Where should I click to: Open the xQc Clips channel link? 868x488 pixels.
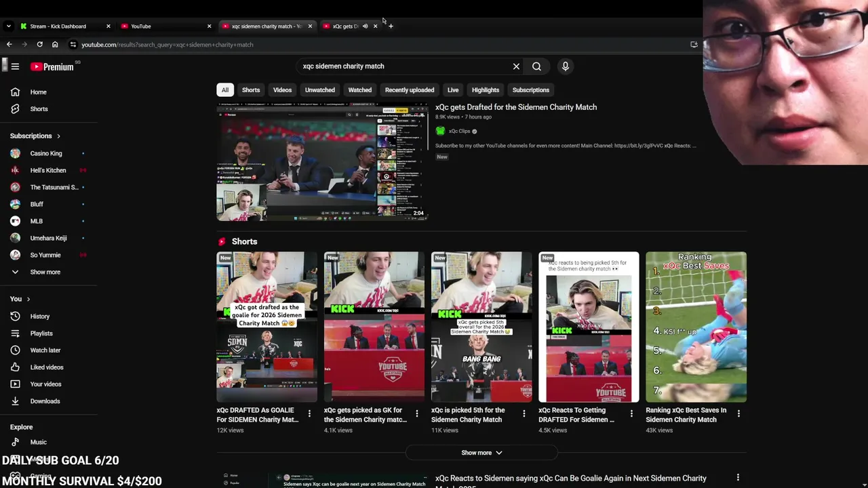(x=459, y=131)
